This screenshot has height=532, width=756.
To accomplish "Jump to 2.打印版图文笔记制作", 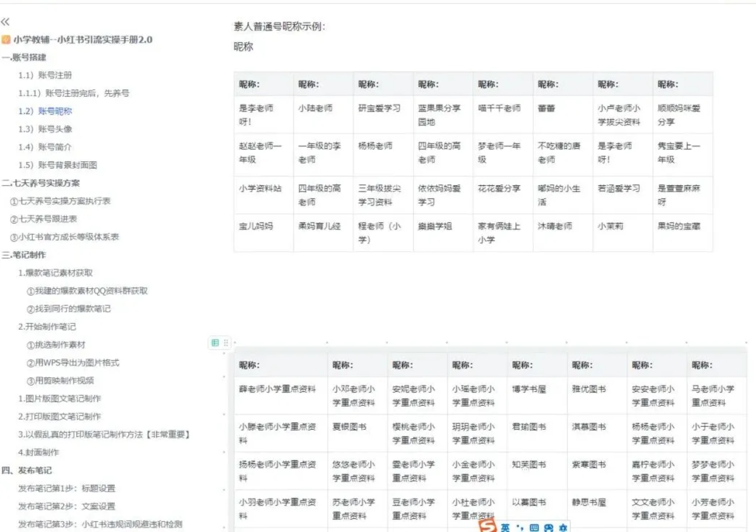I will 60,416.
